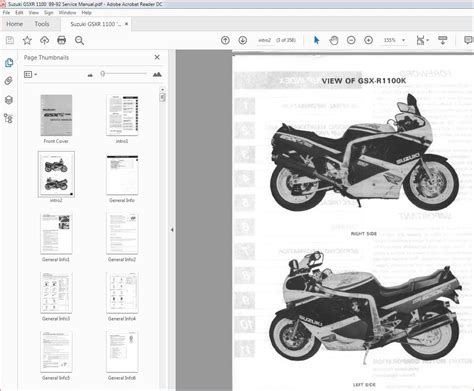The image size is (474, 391).
Task: Save the file with the floppy disk icon
Action: coord(10,40)
